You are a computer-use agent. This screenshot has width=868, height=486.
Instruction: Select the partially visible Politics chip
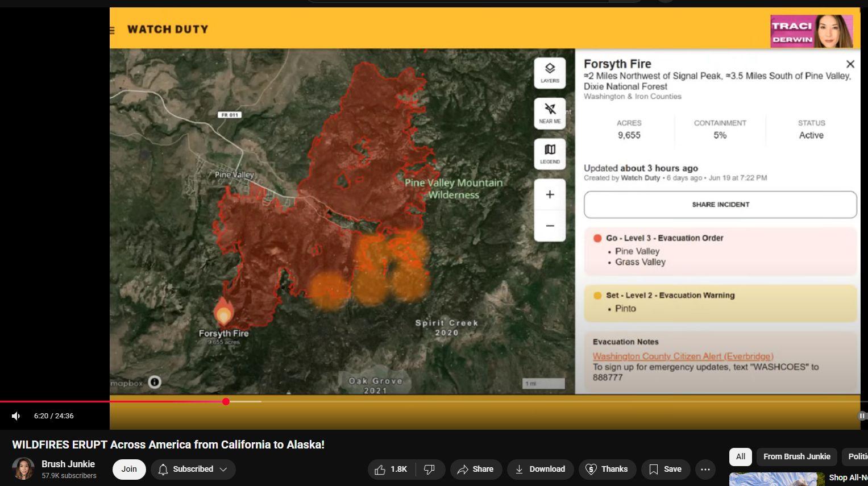click(855, 457)
